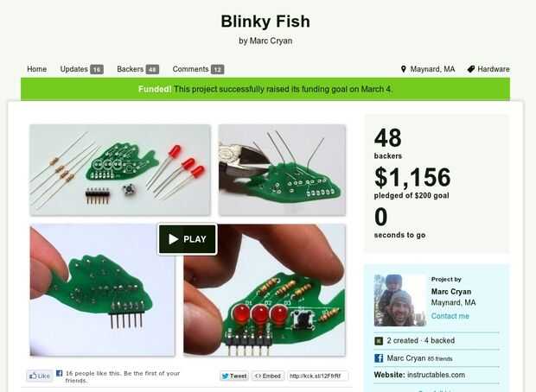Image resolution: width=536 pixels, height=392 pixels.
Task: Click the Contact me link
Action: 450,316
